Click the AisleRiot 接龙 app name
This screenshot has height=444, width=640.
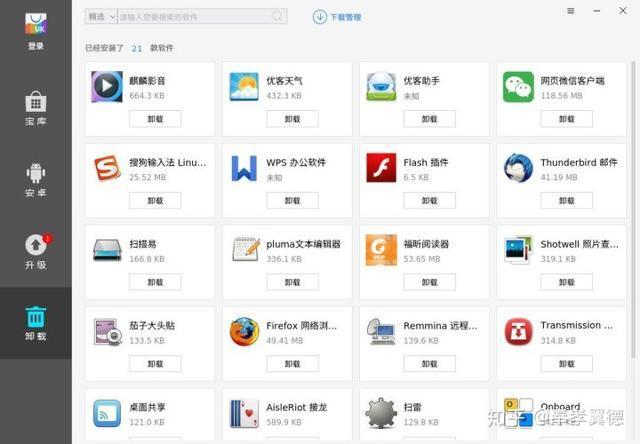296,407
